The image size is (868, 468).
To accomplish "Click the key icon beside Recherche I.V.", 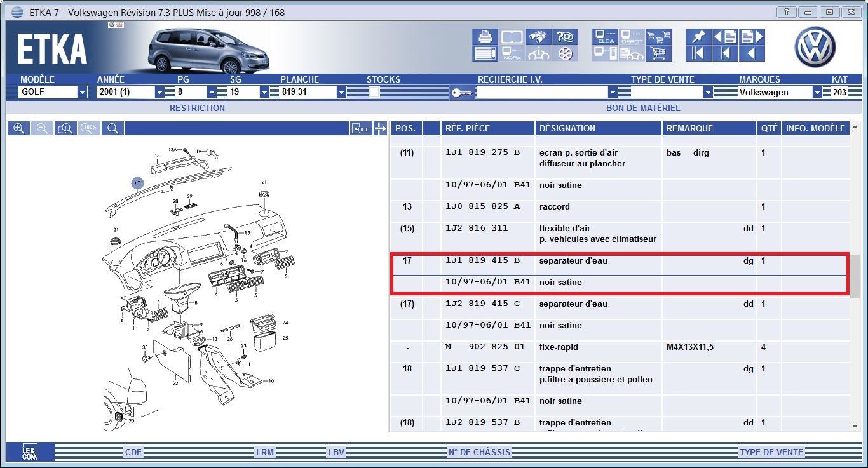I will pyautogui.click(x=462, y=93).
